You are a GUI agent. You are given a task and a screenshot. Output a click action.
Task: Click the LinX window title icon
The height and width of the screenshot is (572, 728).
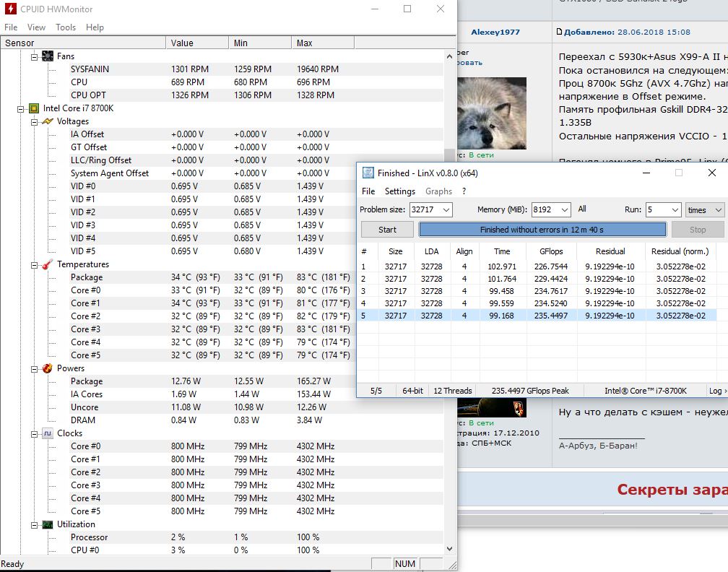[x=368, y=173]
